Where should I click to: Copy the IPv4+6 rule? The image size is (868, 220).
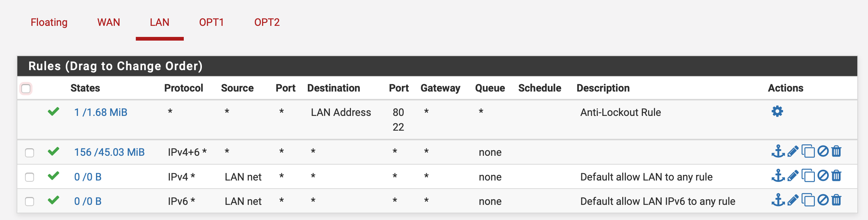tap(808, 151)
